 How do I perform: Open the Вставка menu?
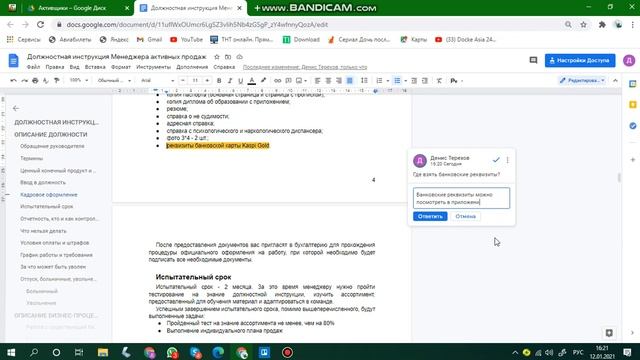(x=95, y=67)
